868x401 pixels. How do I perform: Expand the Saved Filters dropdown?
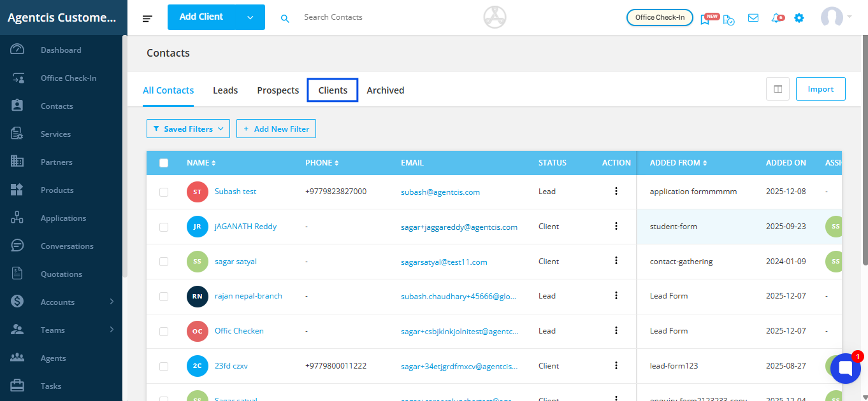click(x=188, y=129)
